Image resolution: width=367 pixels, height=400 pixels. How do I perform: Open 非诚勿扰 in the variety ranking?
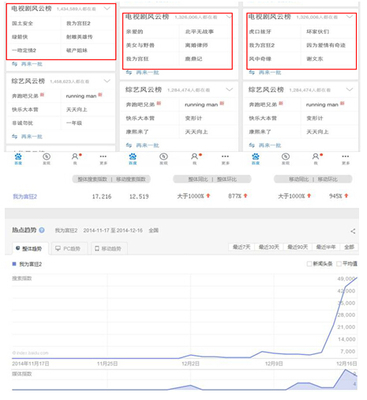pyautogui.click(x=22, y=123)
